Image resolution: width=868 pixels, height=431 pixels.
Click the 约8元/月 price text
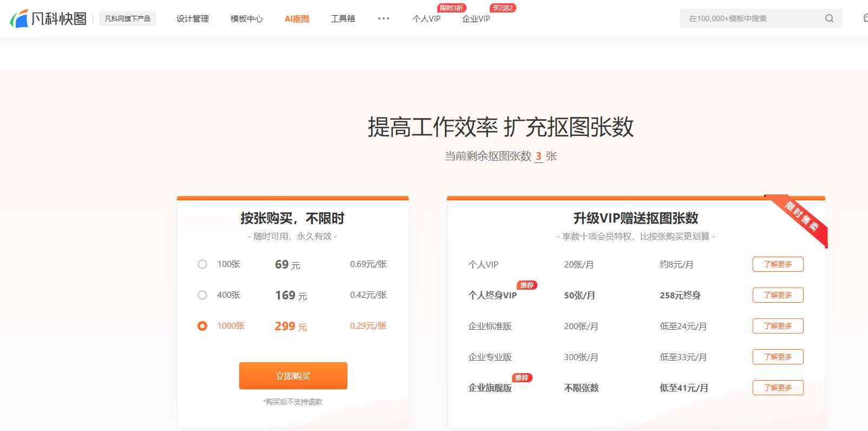click(676, 265)
